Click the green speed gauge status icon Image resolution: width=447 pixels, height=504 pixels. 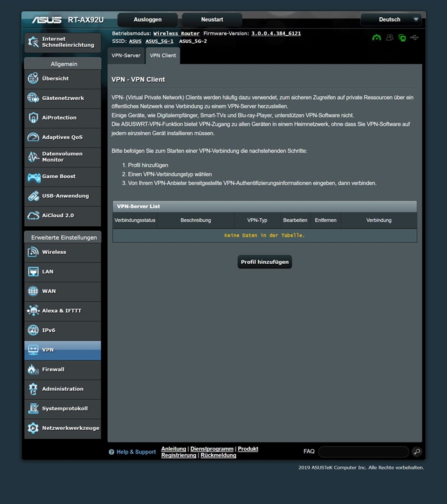[377, 38]
